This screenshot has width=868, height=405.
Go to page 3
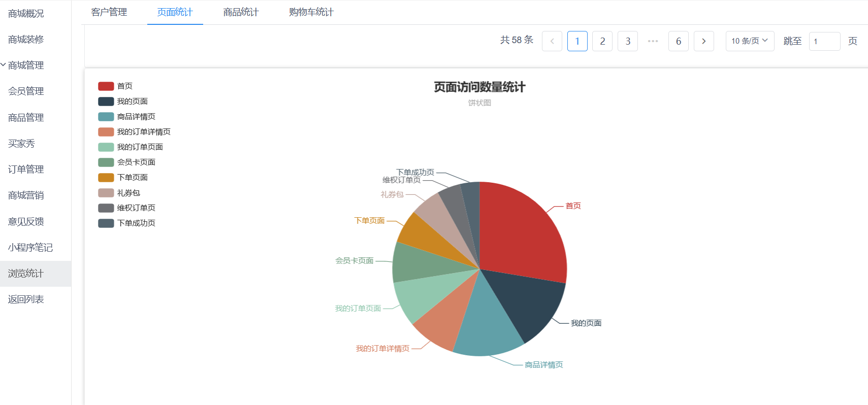628,41
